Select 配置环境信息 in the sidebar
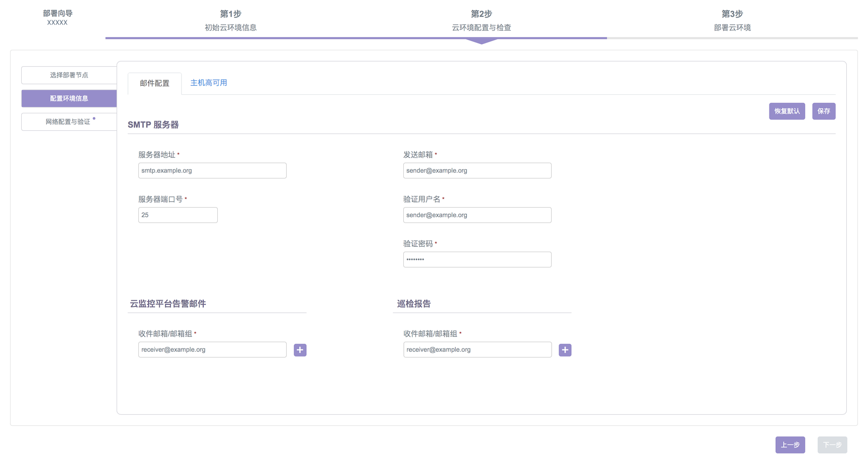The height and width of the screenshot is (464, 868). pos(69,99)
